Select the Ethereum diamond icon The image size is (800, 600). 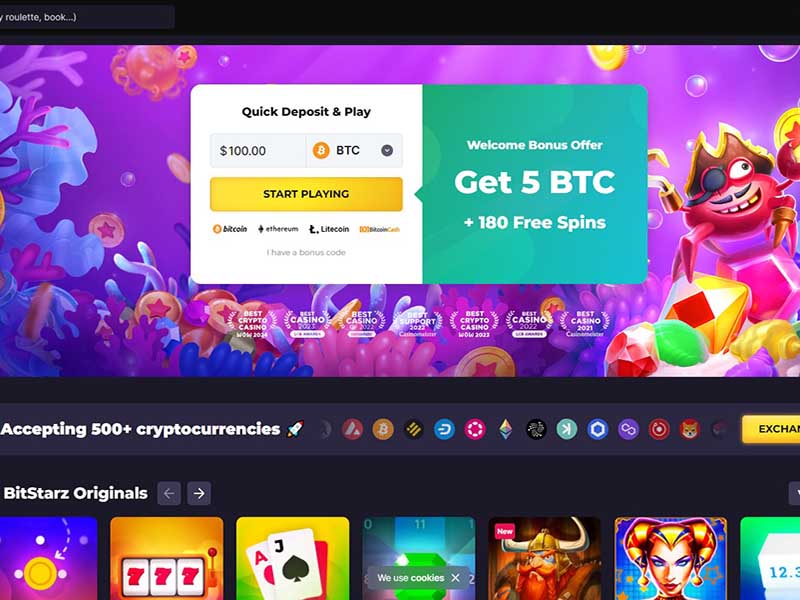pos(506,429)
